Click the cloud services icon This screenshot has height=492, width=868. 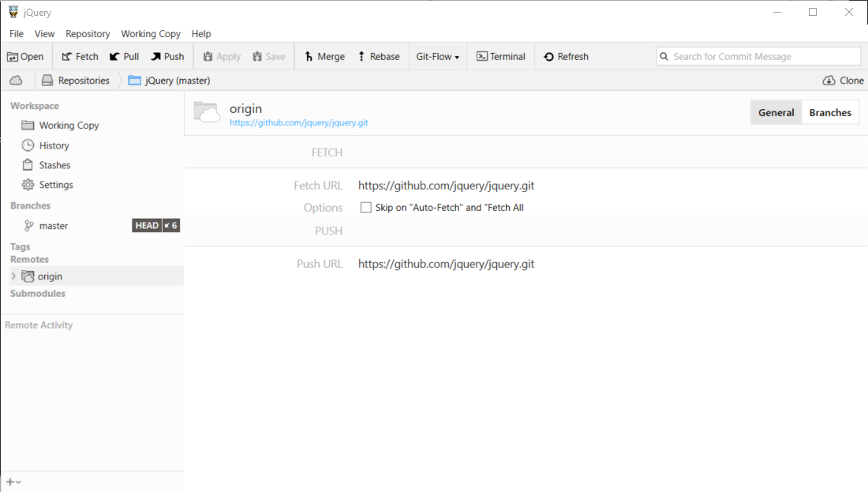[x=16, y=81]
